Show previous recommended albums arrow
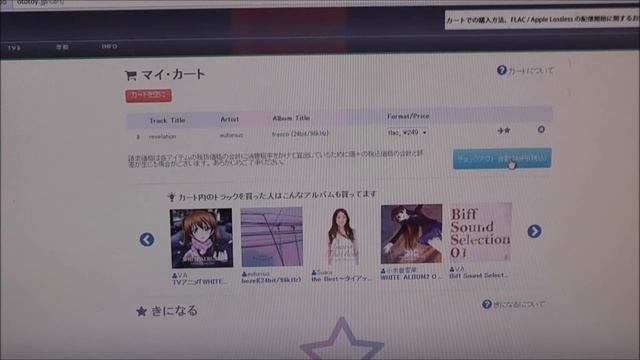This screenshot has width=640, height=360. [147, 240]
